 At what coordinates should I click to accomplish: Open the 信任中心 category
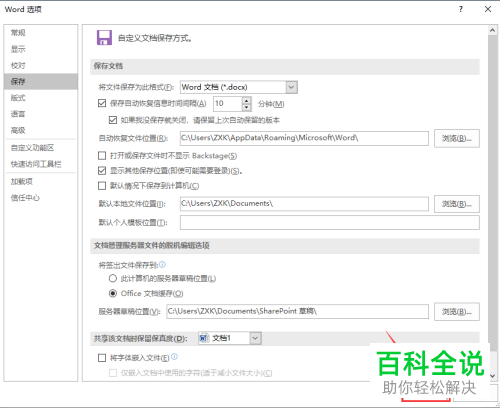click(x=41, y=198)
